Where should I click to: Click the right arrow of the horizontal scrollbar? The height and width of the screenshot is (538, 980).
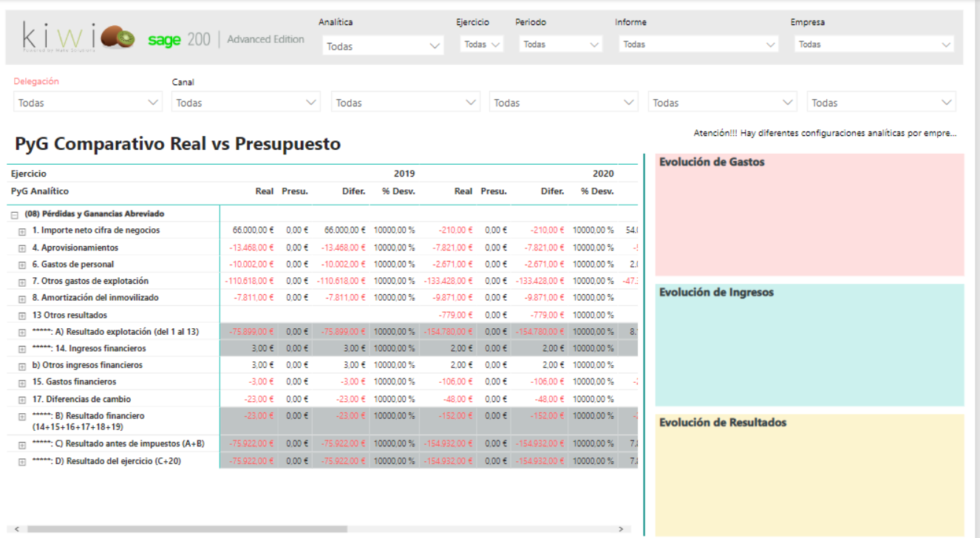click(622, 529)
